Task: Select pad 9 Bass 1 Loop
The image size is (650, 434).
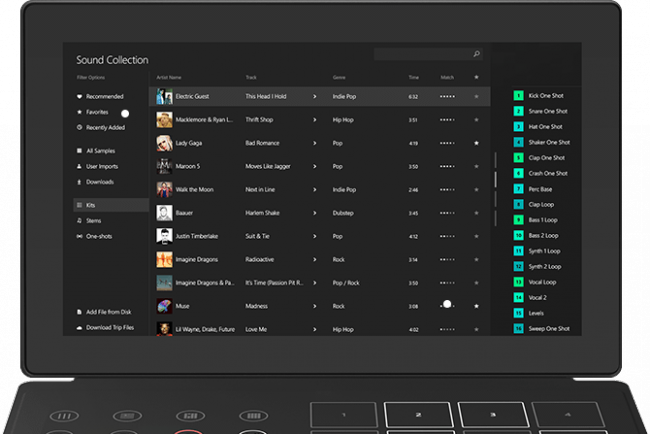Action: 536,220
